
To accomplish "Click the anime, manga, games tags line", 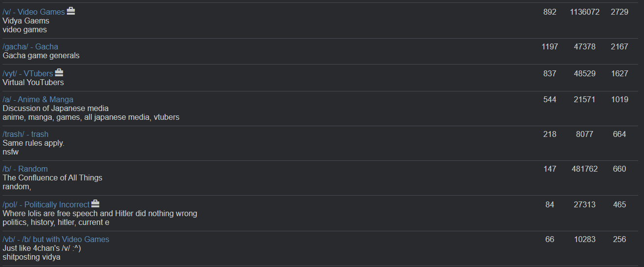I will [x=91, y=117].
